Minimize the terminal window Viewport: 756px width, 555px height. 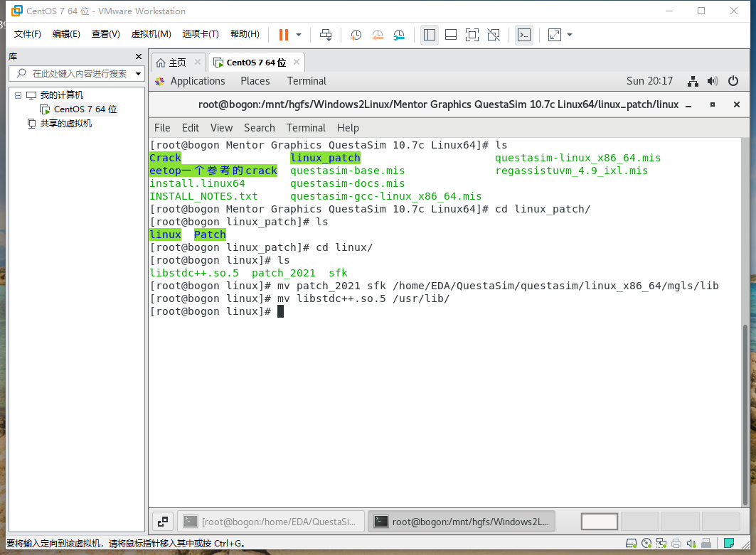coord(688,105)
